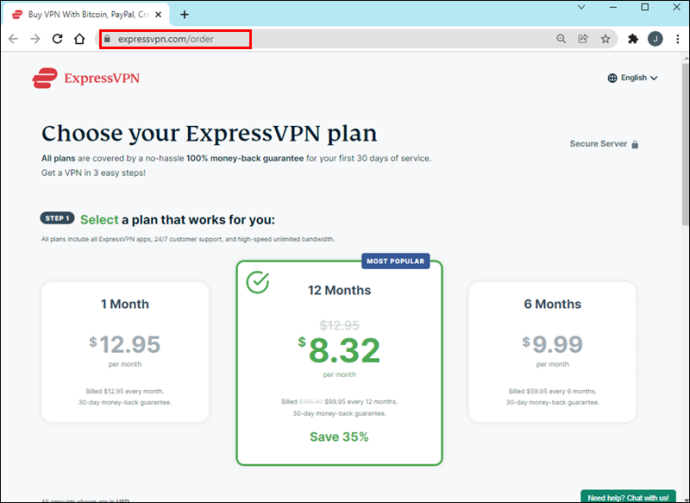Open Need help? Chat with us button
Screen dimensions: 690x503
628,497
